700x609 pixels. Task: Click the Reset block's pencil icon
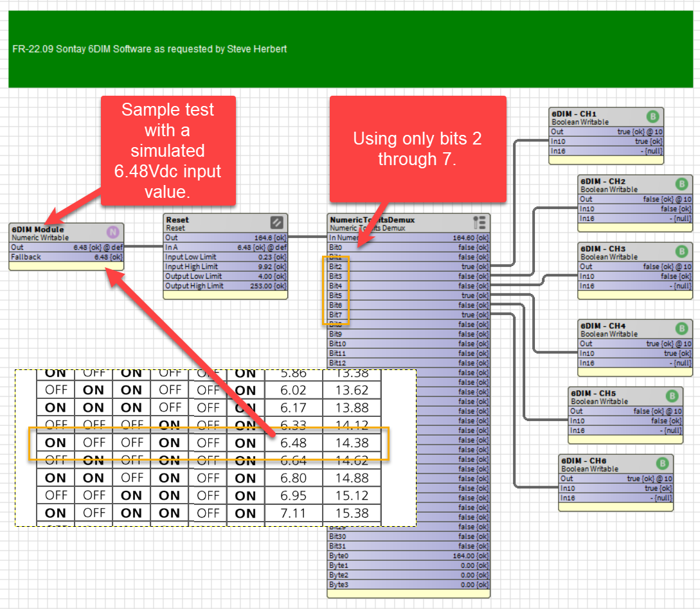pyautogui.click(x=277, y=222)
